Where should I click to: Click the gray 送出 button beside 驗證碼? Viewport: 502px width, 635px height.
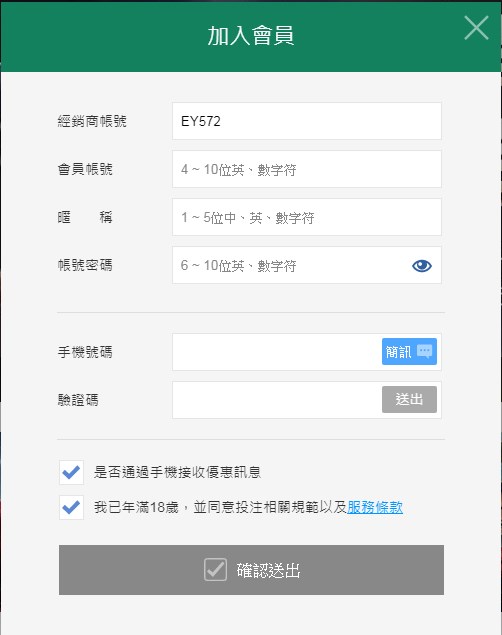409,399
